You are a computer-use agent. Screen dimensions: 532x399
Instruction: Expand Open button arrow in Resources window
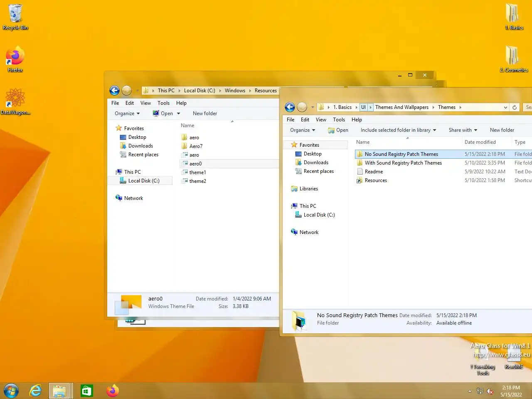(x=179, y=113)
